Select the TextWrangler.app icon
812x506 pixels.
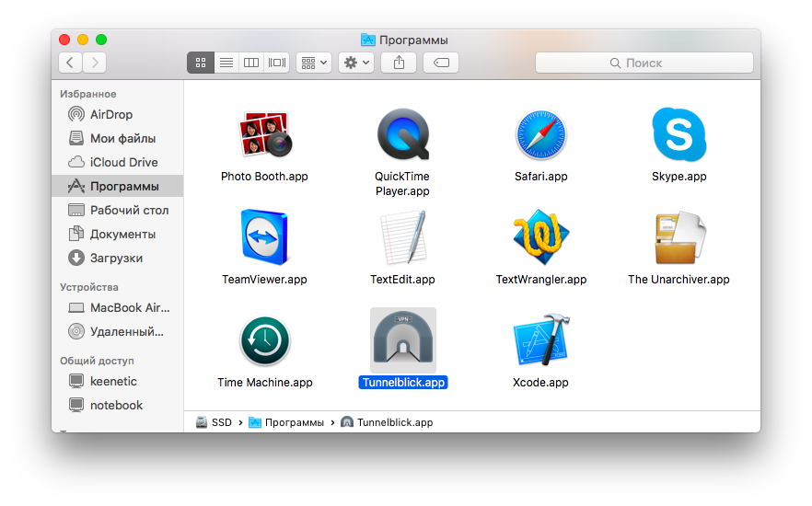pos(540,237)
